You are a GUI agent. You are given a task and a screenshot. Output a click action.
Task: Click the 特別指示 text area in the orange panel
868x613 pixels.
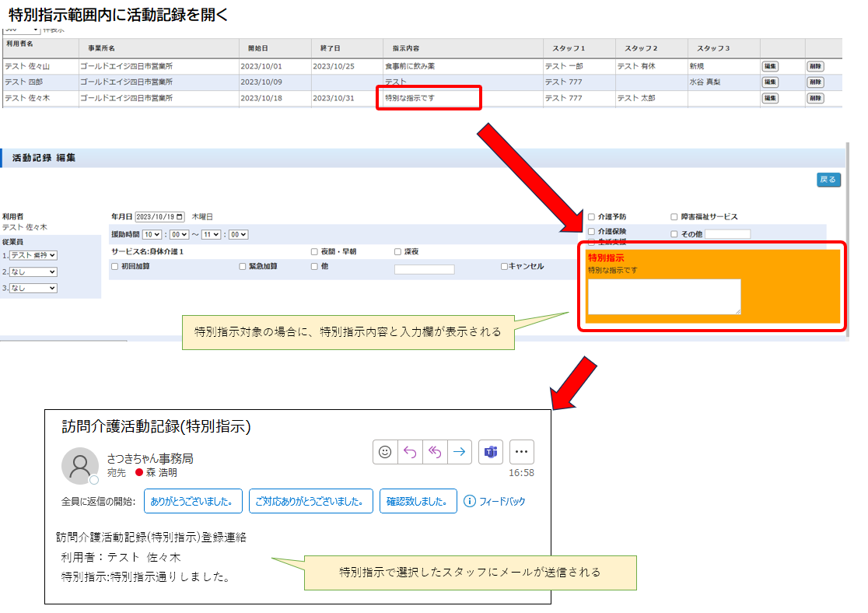pos(664,296)
